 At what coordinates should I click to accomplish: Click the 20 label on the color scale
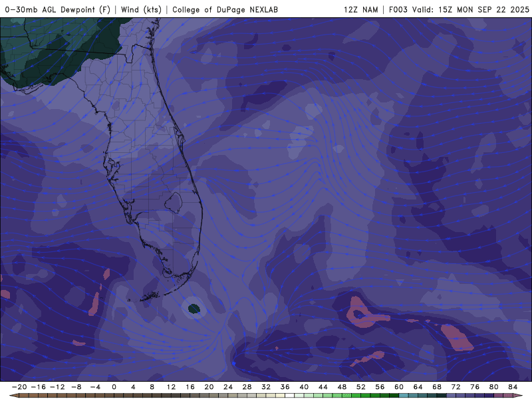(209, 387)
